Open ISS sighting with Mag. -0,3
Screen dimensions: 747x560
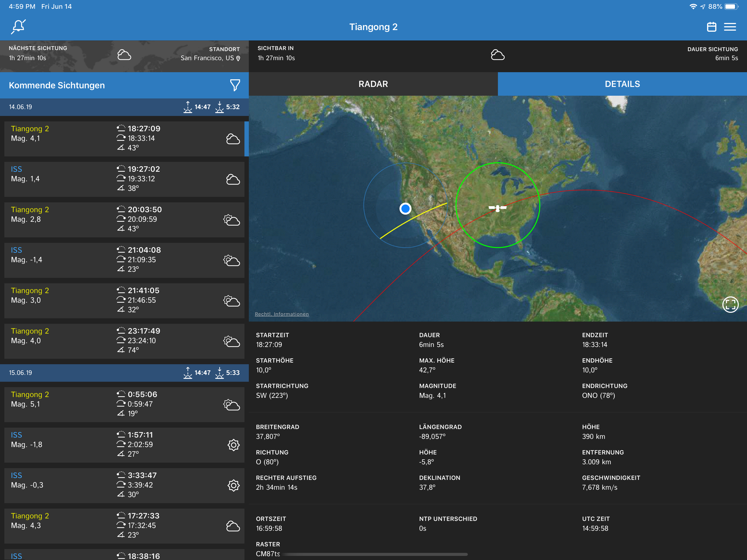124,486
